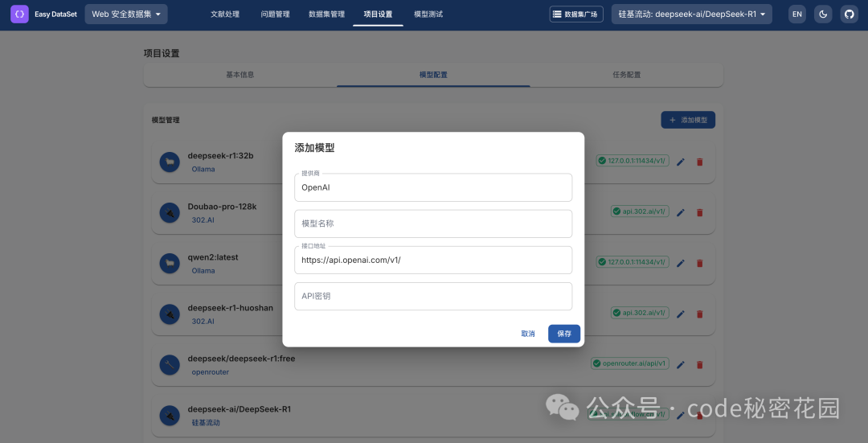Click the qwen2:latest Ollama avatar icon
The height and width of the screenshot is (443, 868).
coord(170,264)
